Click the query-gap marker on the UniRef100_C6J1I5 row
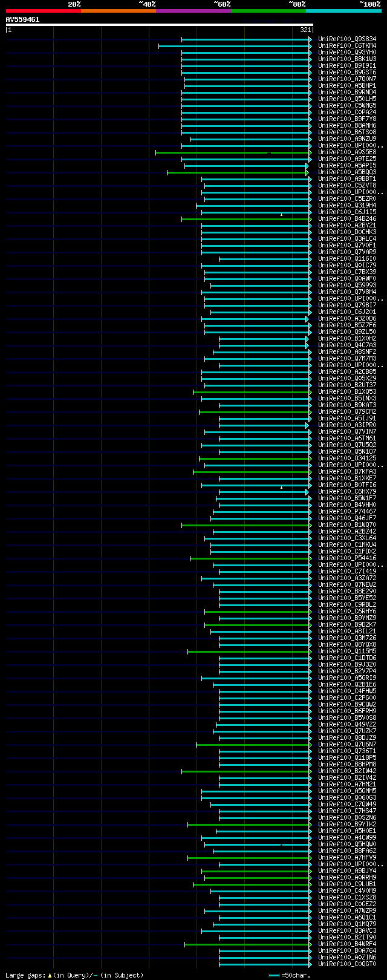The height and width of the screenshot is (980, 387). tap(281, 215)
